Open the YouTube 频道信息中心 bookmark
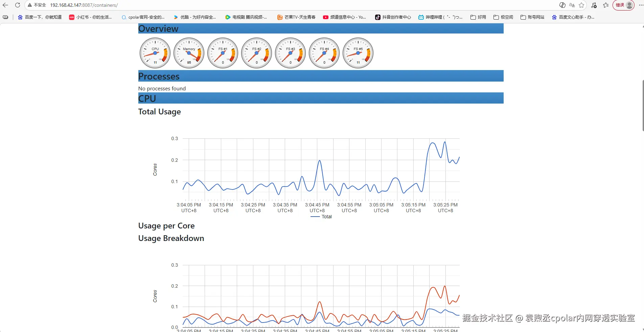The height and width of the screenshot is (332, 644). click(x=344, y=17)
